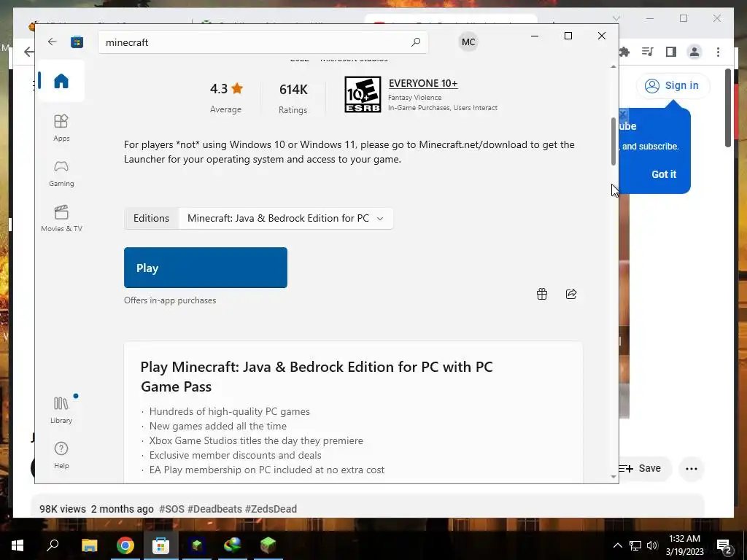The width and height of the screenshot is (747, 560).
Task: Show hidden system tray icons
Action: click(617, 545)
